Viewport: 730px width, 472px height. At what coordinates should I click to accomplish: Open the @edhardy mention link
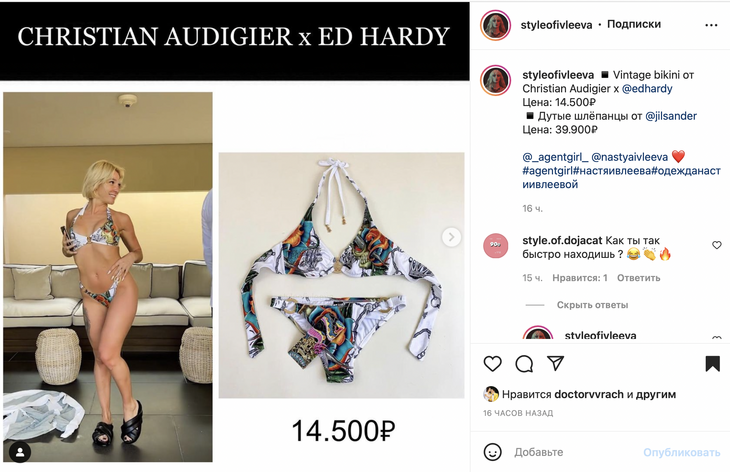click(x=647, y=88)
